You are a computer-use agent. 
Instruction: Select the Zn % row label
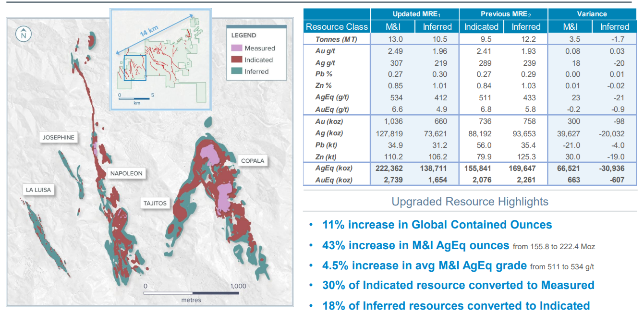click(x=324, y=85)
